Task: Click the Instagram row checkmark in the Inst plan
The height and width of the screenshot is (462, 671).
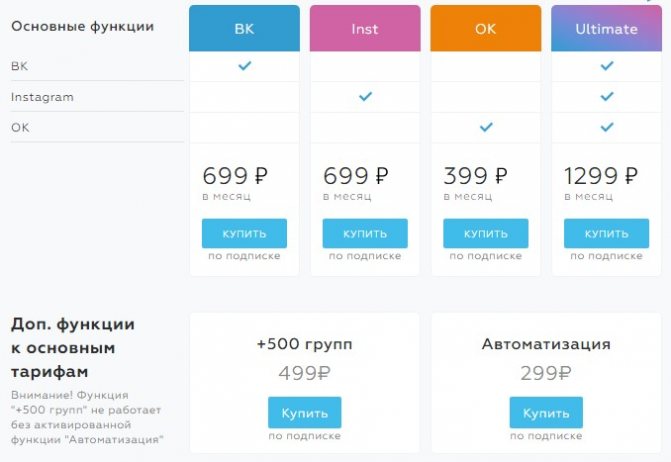Action: [x=365, y=96]
